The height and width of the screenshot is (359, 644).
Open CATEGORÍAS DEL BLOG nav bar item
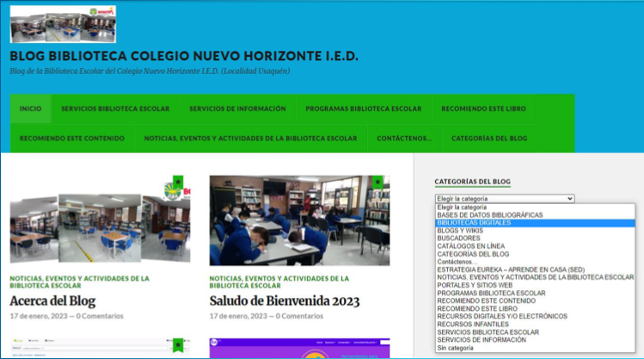[489, 139]
